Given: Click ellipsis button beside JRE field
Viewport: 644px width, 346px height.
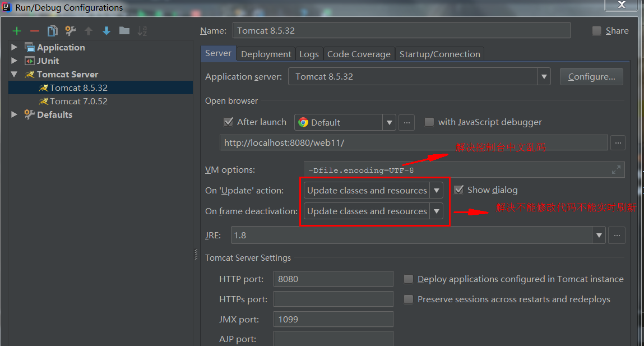Looking at the screenshot, I should coord(617,235).
